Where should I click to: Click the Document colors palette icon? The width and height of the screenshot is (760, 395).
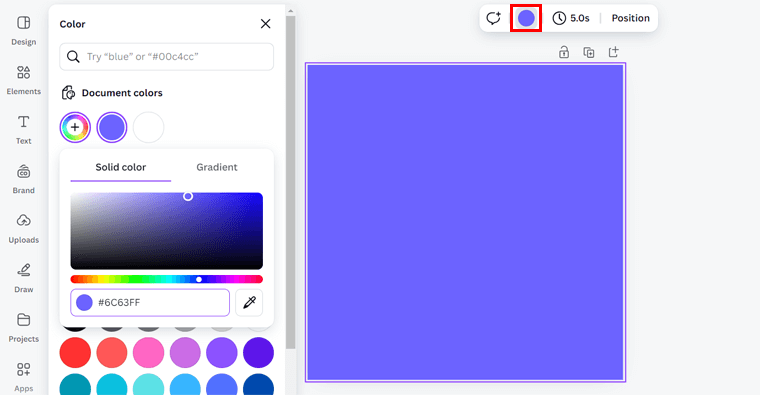68,93
